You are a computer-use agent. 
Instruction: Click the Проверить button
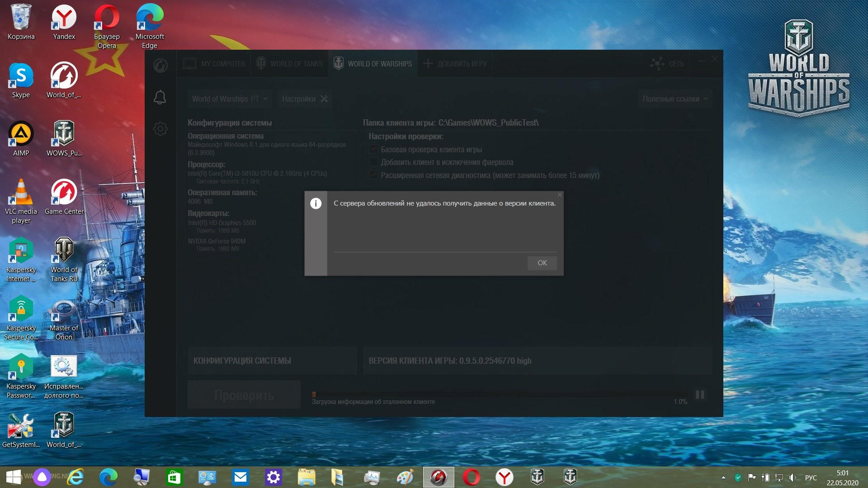(244, 395)
